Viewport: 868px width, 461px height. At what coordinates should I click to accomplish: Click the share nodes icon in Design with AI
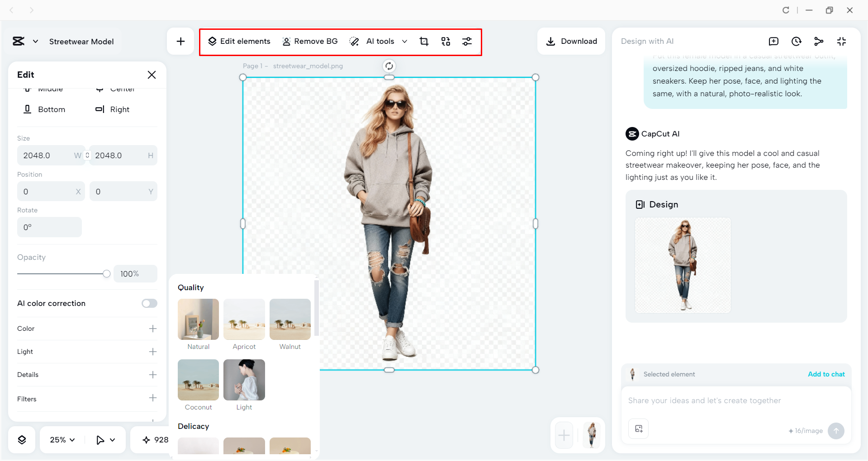[x=819, y=42]
